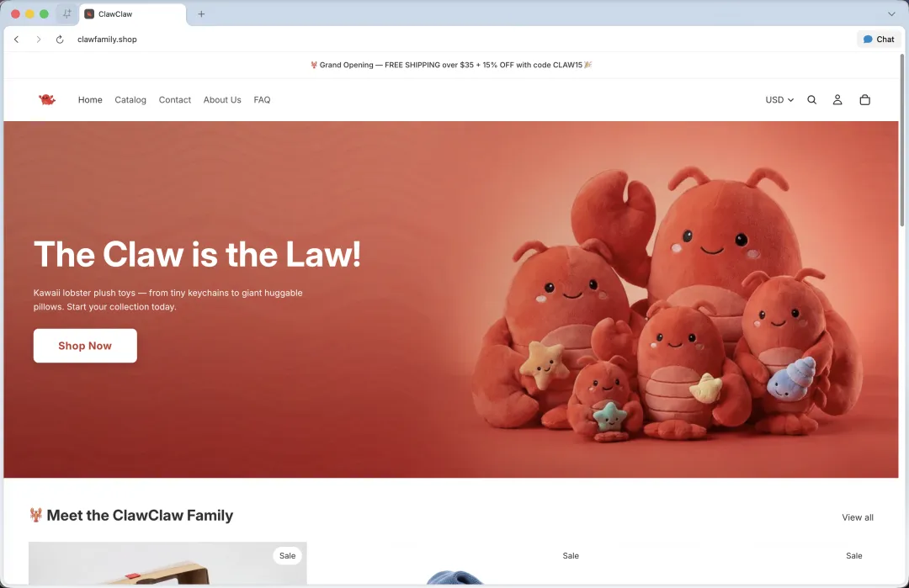Open the first product thumbnail with Sale badge
The width and height of the screenshot is (909, 588).
[167, 563]
